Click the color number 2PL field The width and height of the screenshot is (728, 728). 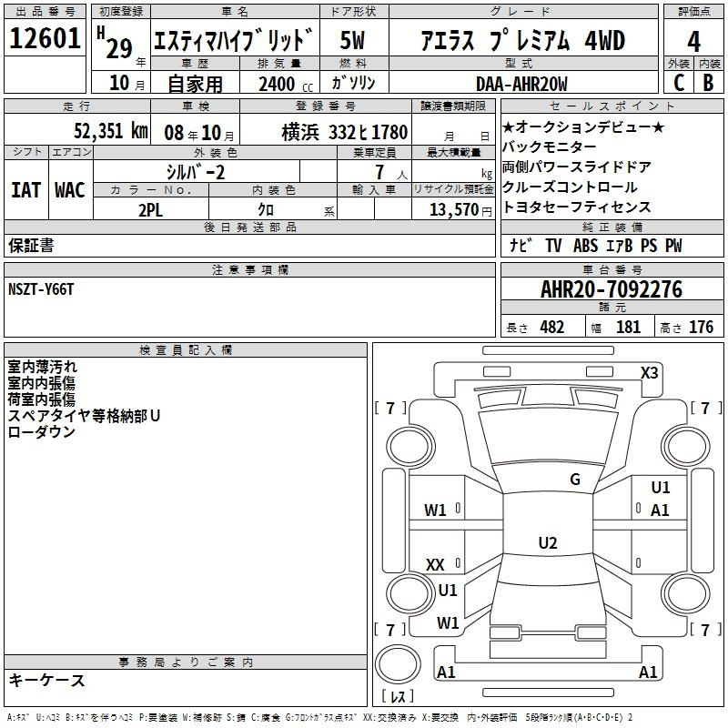150,209
